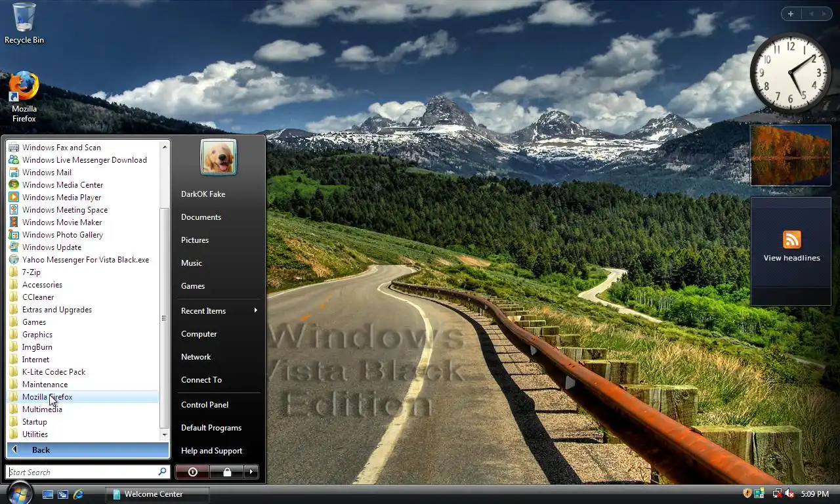Click the power button in Start menu

click(192, 472)
